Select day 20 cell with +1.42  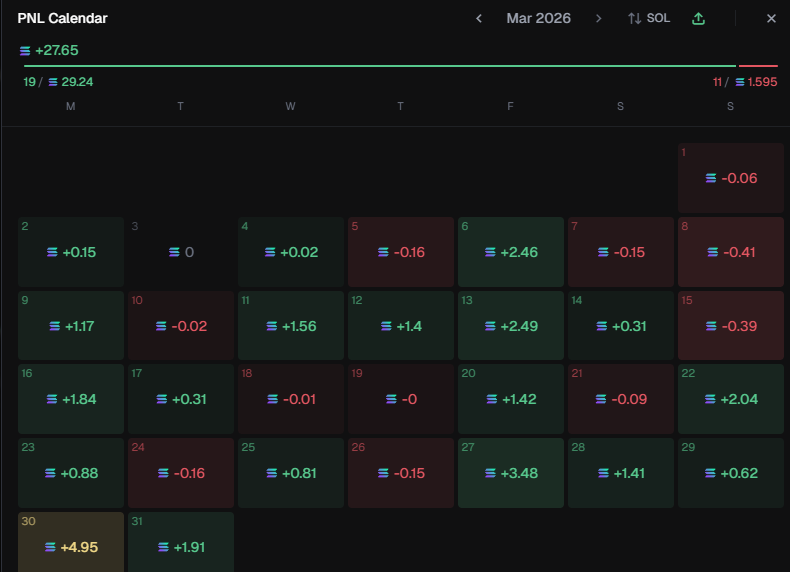point(510,399)
